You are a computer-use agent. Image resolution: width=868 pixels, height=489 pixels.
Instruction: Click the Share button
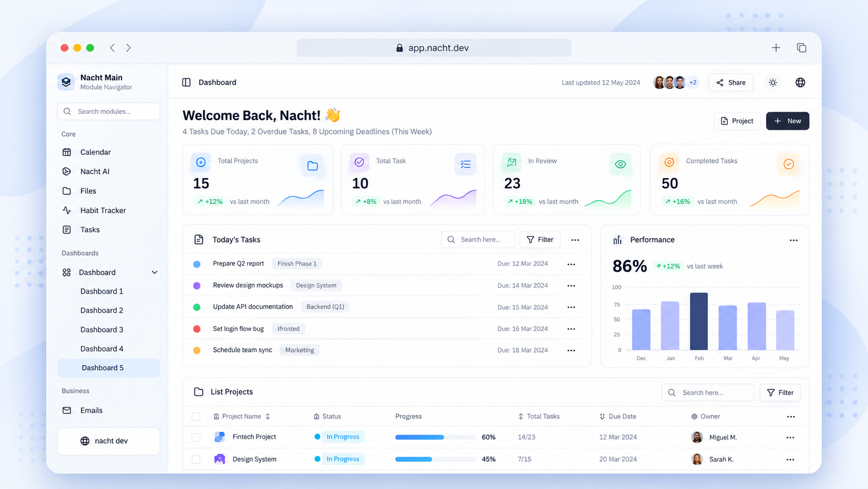pyautogui.click(x=731, y=83)
